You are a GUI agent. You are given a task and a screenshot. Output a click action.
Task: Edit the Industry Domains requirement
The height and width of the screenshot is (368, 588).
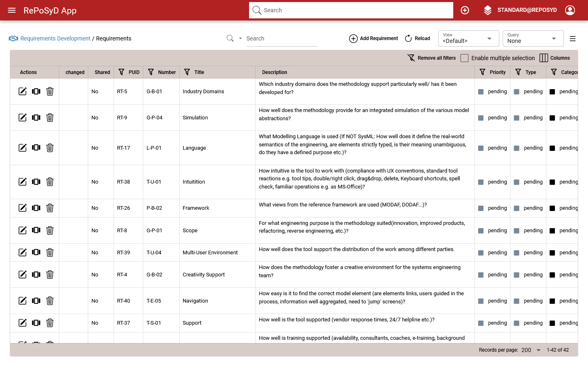click(x=23, y=92)
